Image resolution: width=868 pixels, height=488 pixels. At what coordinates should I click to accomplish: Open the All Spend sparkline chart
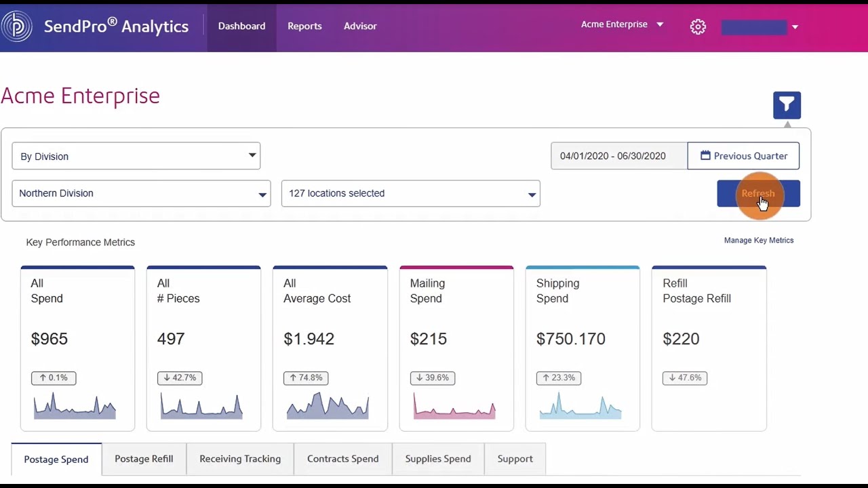pos(75,405)
